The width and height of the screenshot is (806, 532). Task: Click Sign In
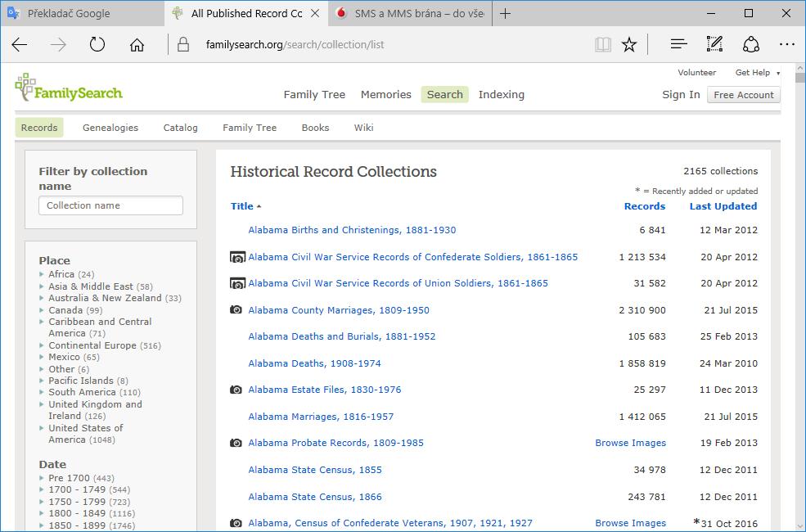click(681, 95)
